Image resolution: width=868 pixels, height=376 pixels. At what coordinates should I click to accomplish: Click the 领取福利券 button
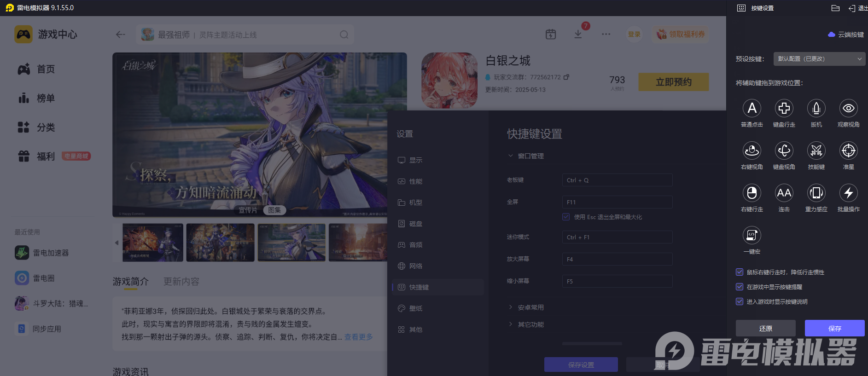[x=681, y=34]
